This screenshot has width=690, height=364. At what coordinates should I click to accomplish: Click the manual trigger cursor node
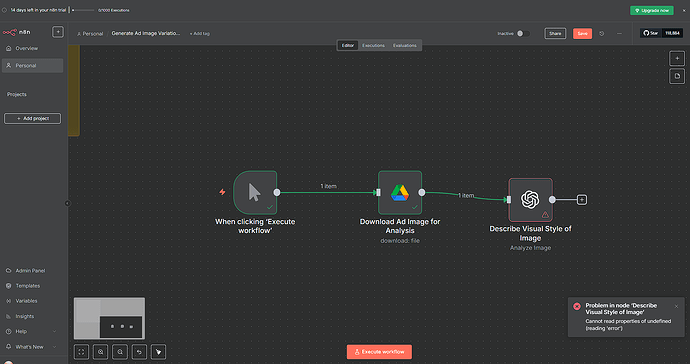pos(255,192)
